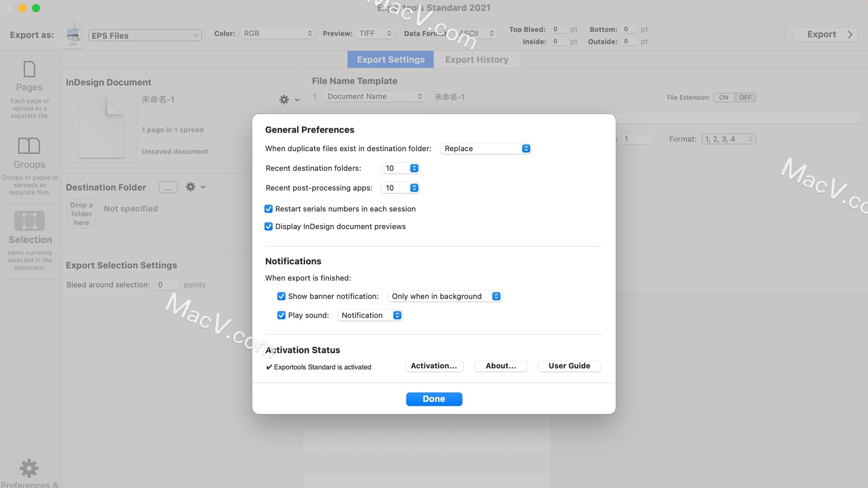Image resolution: width=868 pixels, height=488 pixels.
Task: Open the User Guide
Action: [x=569, y=366]
